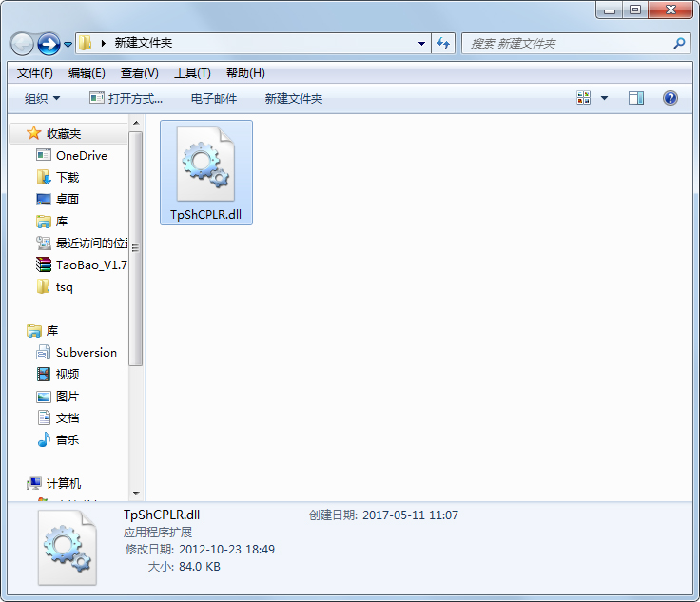Click navigation pane scroll down arrow
This screenshot has height=602, width=700.
coord(136,494)
